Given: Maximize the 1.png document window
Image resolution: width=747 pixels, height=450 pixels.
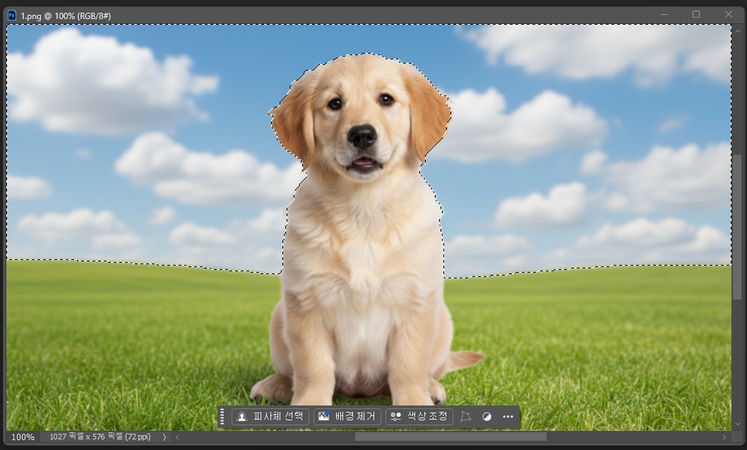Looking at the screenshot, I should point(696,14).
